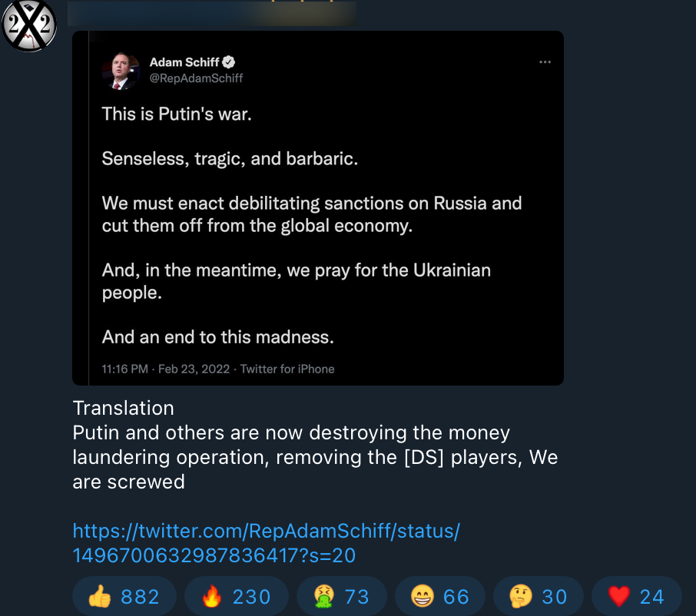Select the blurred channel header at the top
Image resolution: width=696 pixels, height=616 pixels.
[x=213, y=13]
